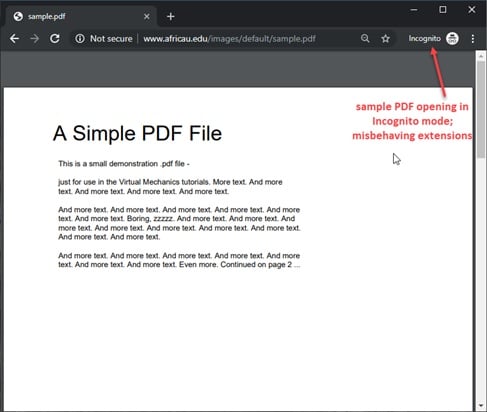This screenshot has width=487, height=412.
Task: Click the vertical scrollbar thumb
Action: (481, 109)
